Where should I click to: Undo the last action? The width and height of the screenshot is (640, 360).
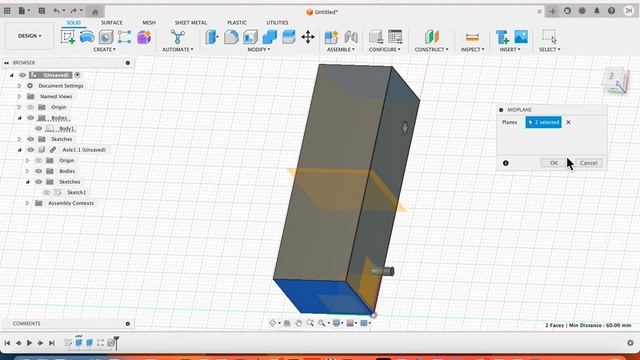[57, 11]
